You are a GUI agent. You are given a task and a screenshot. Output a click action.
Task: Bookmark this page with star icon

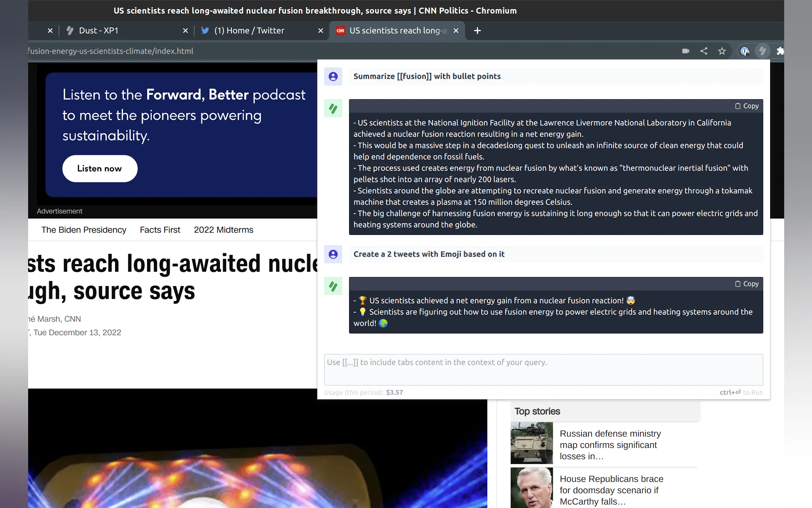[722, 51]
